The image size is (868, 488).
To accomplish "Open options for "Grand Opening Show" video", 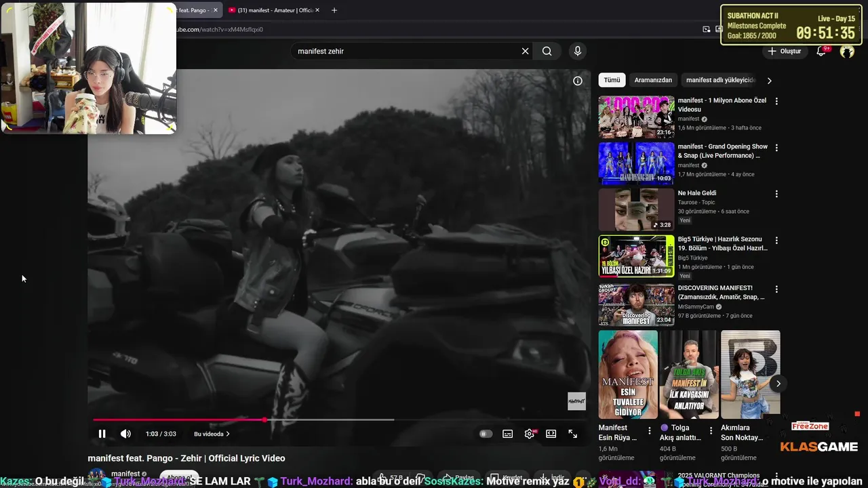I will 776,147.
